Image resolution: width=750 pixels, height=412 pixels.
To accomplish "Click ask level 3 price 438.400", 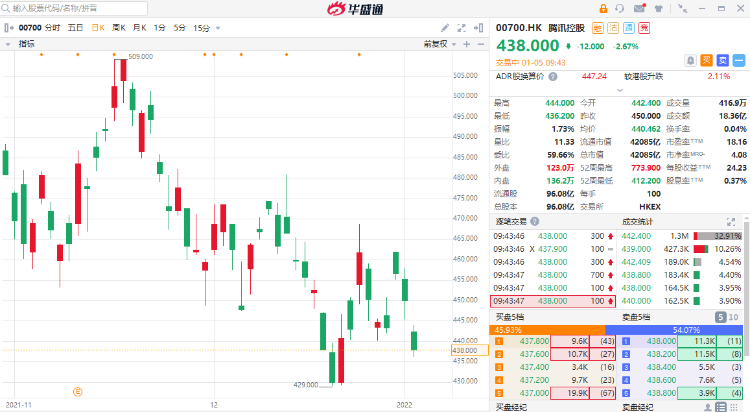I will tap(662, 367).
